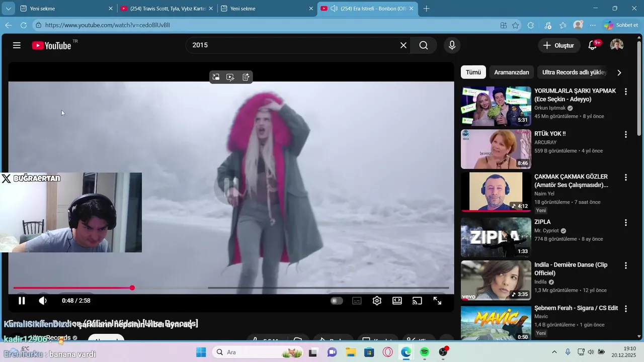Seek on the video progress bar
The image size is (644, 362).
pos(231,288)
